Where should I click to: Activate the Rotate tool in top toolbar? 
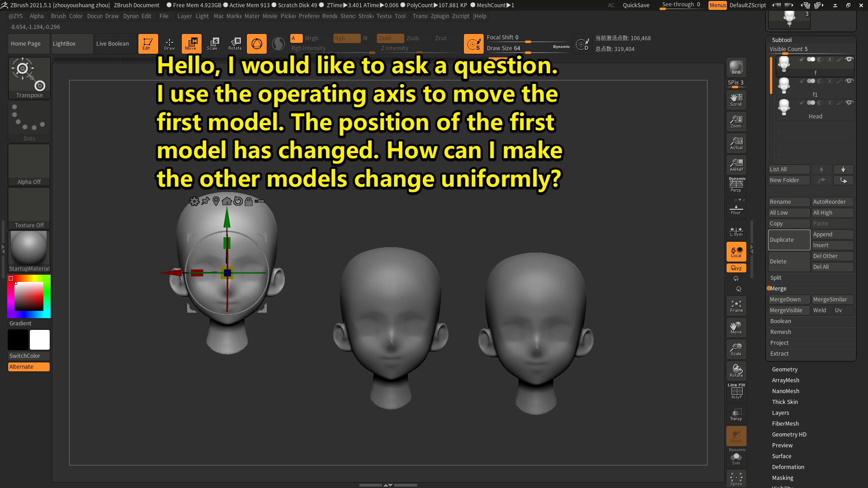[235, 43]
